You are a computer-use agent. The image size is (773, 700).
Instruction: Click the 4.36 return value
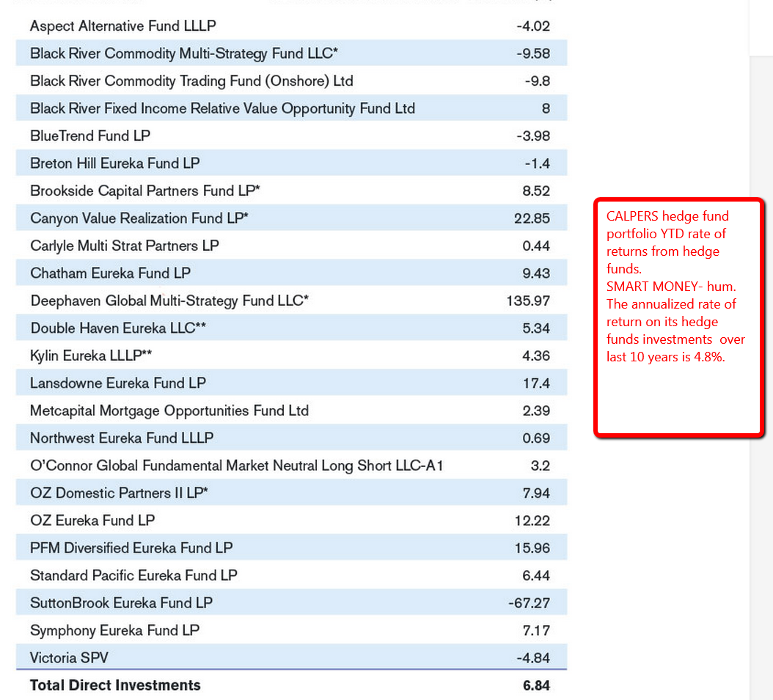click(536, 355)
